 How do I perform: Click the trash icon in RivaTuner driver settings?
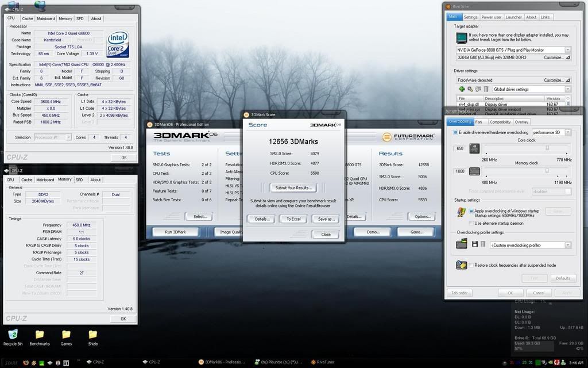486,89
